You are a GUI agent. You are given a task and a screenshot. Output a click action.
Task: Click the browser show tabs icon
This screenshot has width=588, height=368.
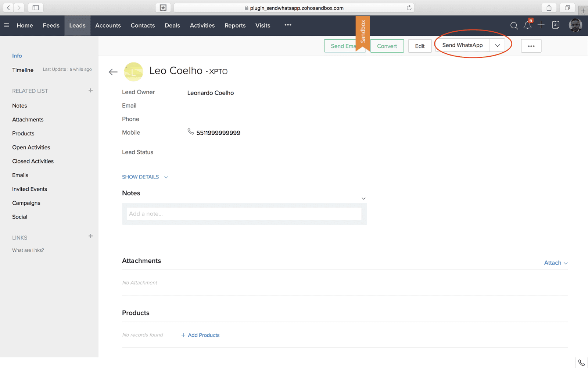click(567, 8)
